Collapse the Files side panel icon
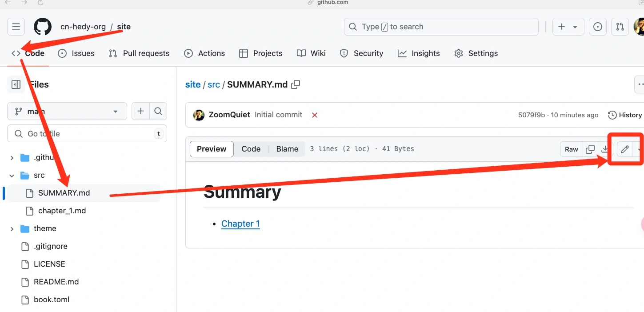The image size is (644, 312). click(x=16, y=84)
